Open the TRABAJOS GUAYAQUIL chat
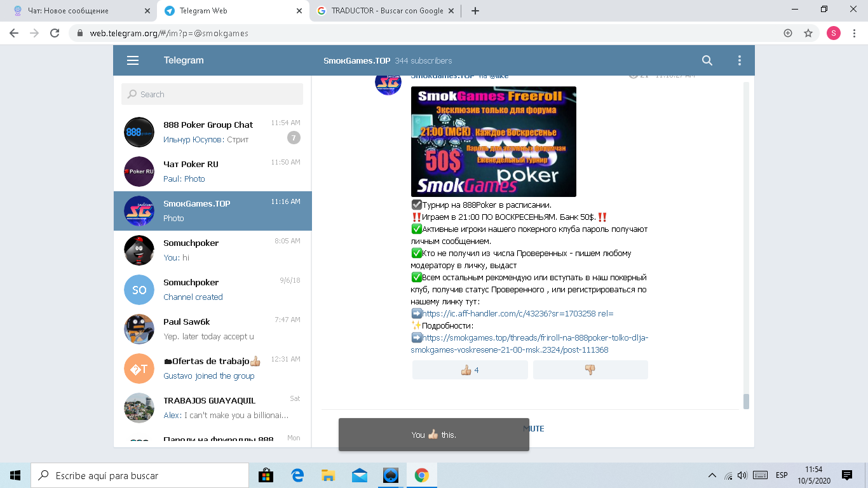This screenshot has height=488, width=868. (213, 408)
